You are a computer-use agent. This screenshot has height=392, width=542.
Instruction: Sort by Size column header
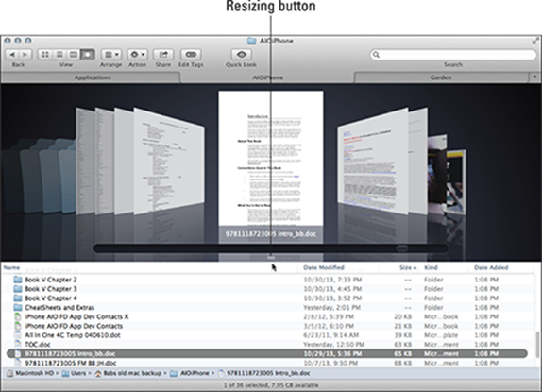(407, 267)
